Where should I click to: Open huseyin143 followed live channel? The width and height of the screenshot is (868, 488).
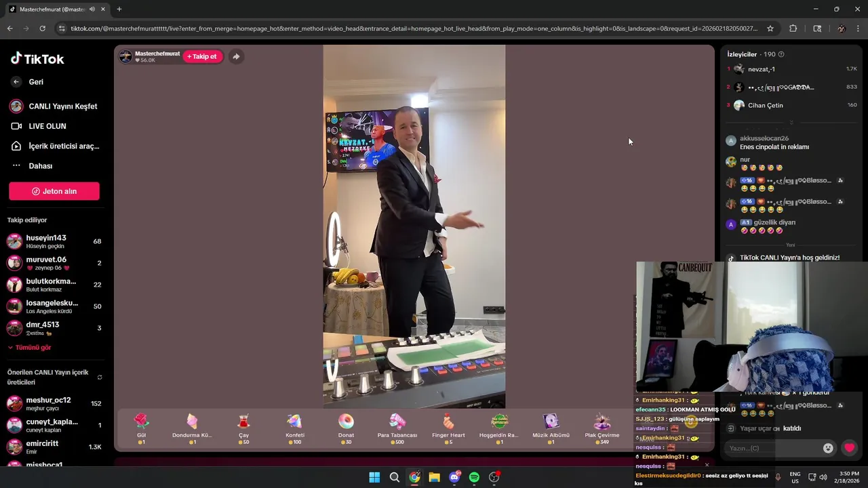point(54,241)
